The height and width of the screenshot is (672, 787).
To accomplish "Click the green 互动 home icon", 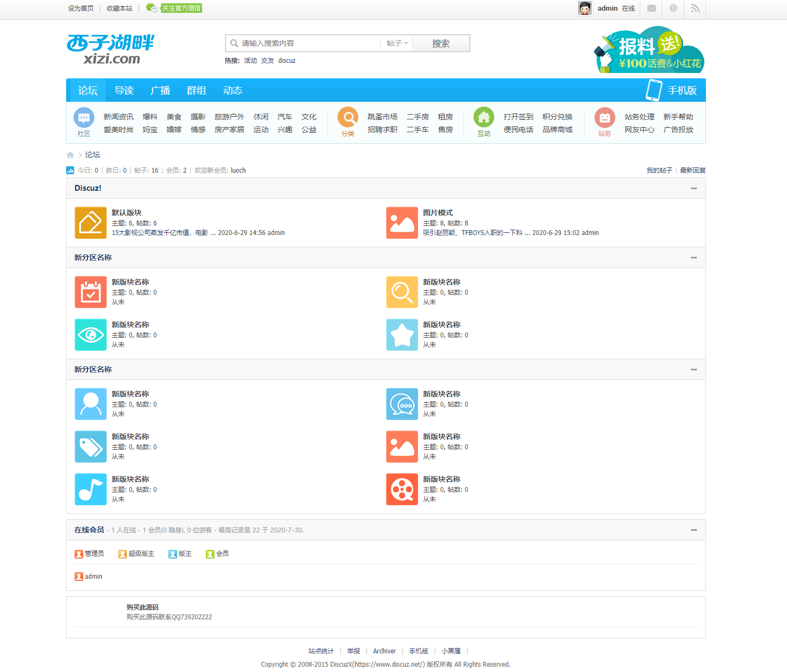I will click(484, 118).
